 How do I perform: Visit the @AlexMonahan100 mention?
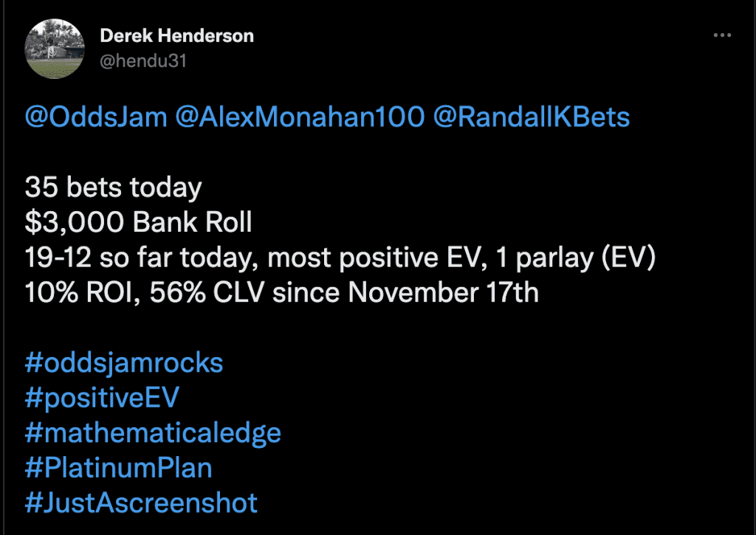tap(300, 117)
